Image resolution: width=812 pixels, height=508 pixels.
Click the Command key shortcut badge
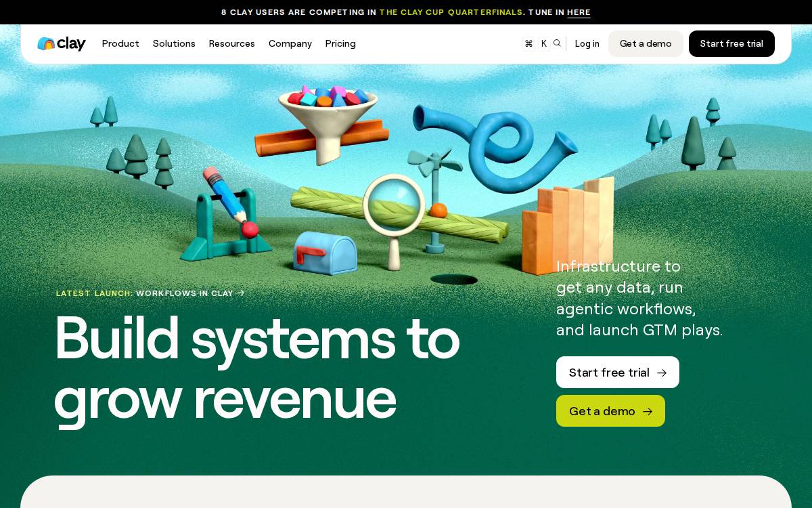click(x=528, y=43)
